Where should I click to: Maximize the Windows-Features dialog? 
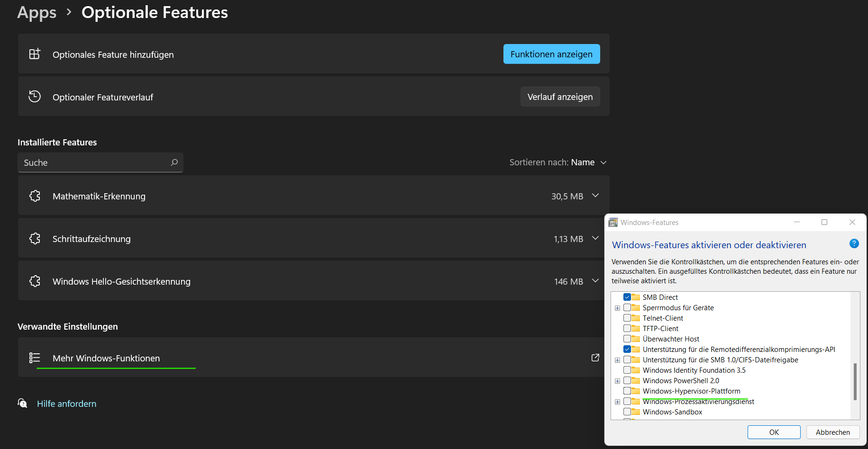coord(824,222)
